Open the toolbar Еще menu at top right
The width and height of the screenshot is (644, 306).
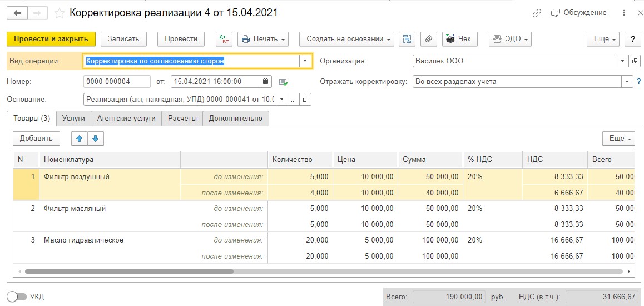click(603, 39)
